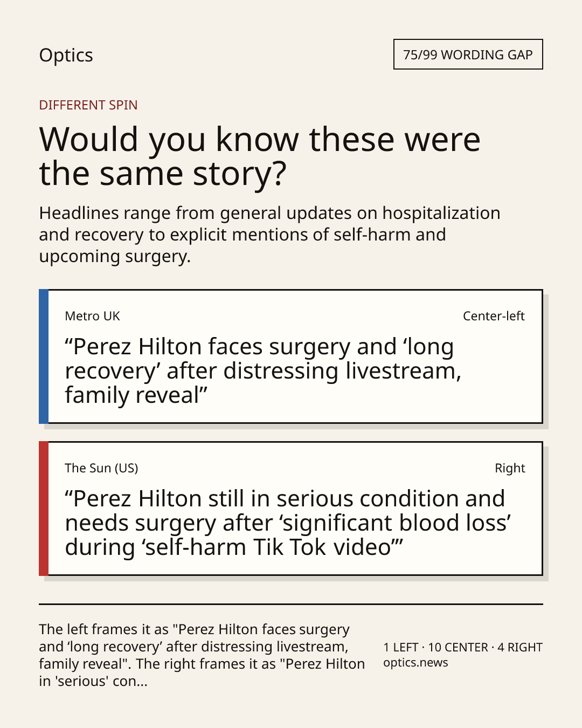Click the horizontal divider line above summary
Image resolution: width=582 pixels, height=728 pixels.
(x=290, y=604)
